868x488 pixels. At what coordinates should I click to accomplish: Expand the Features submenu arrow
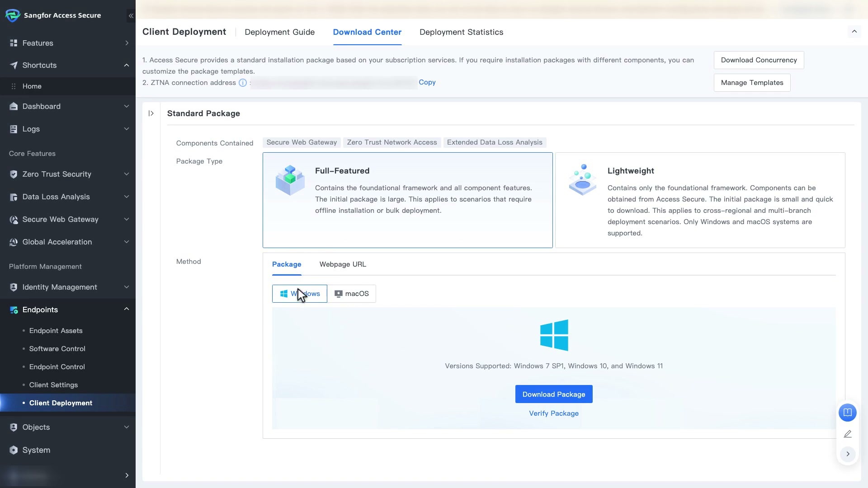pos(127,43)
